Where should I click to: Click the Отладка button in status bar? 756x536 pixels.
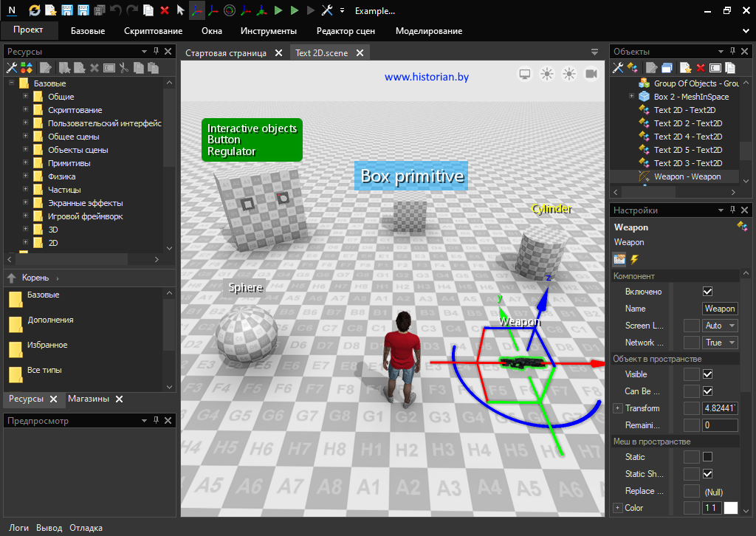coord(86,528)
